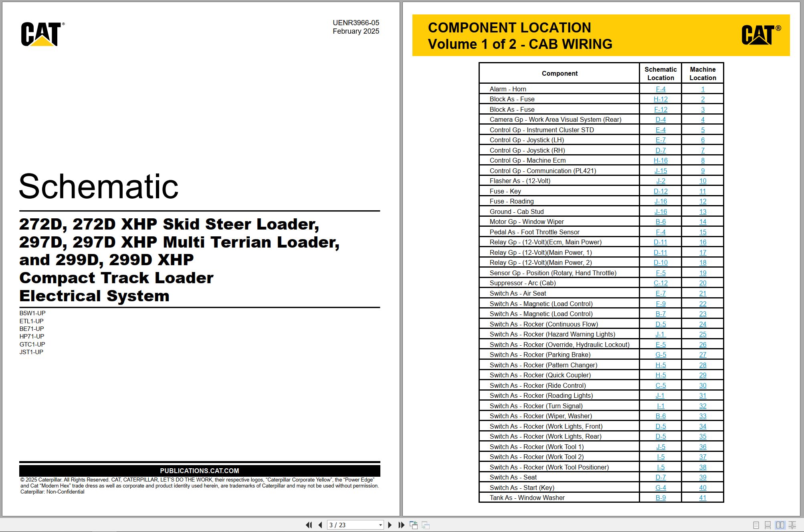Select serial prefix JST1-UP text
Image resolution: width=804 pixels, height=532 pixels.
click(x=31, y=352)
